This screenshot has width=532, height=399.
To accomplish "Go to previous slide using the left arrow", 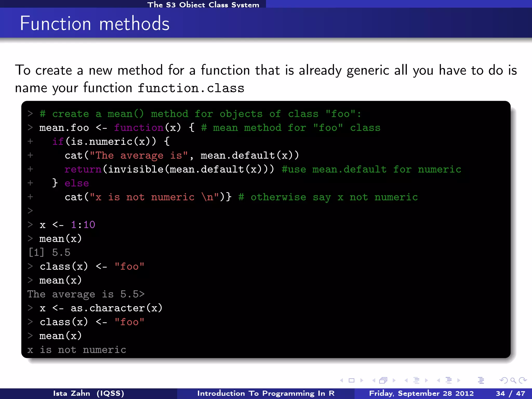I will 342,381.
